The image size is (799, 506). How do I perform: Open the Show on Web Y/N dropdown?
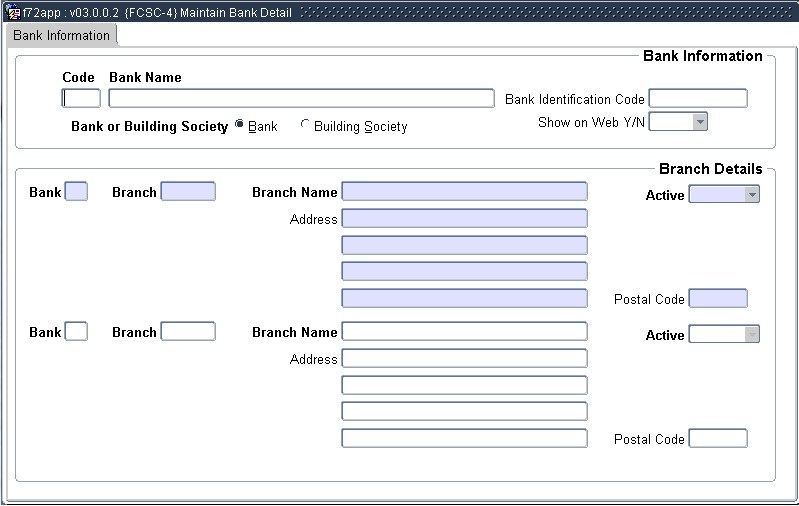(x=700, y=122)
